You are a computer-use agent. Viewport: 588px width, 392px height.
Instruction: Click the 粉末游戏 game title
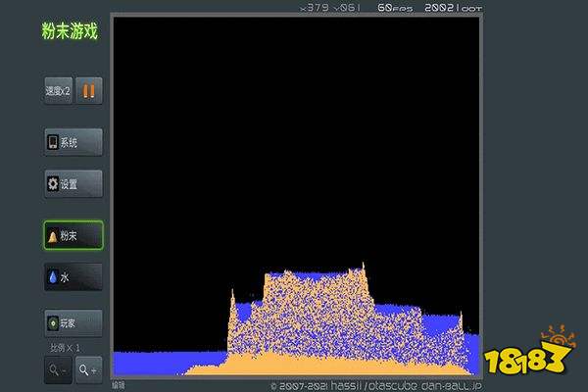(x=69, y=31)
